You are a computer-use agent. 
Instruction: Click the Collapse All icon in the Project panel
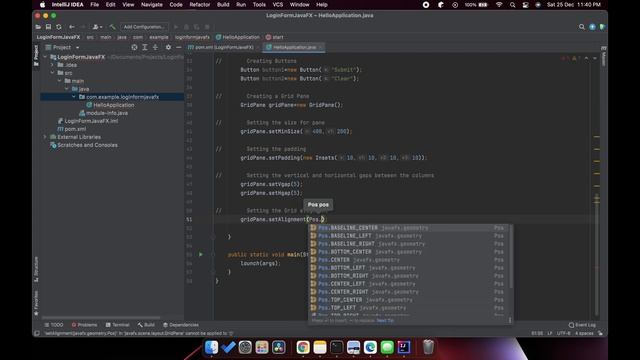pos(155,47)
